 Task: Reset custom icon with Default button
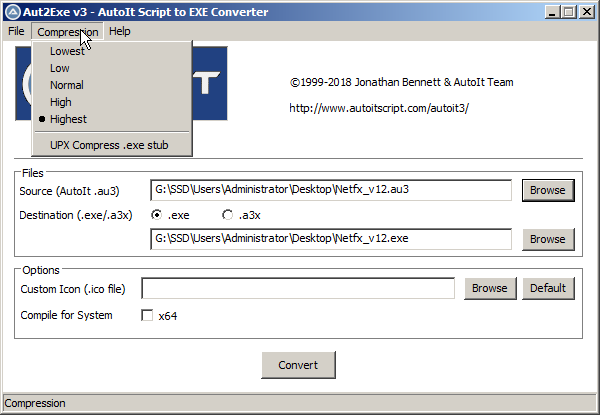[x=548, y=288]
